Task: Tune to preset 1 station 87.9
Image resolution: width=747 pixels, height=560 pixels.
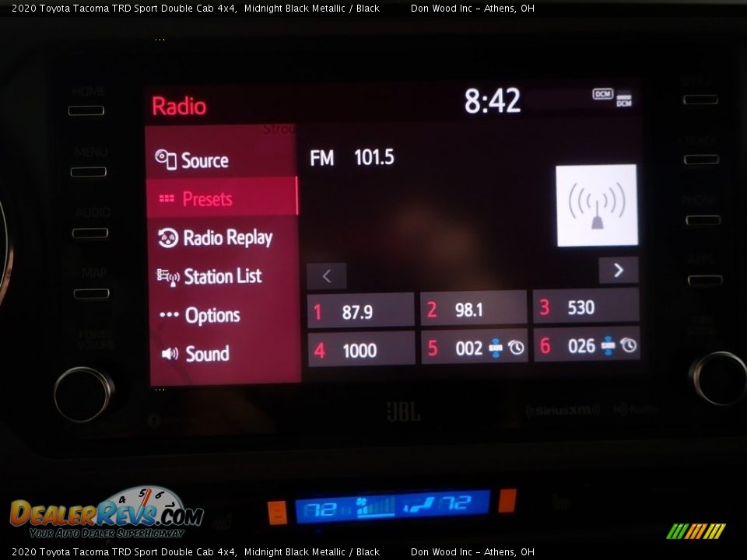Action: click(x=361, y=311)
